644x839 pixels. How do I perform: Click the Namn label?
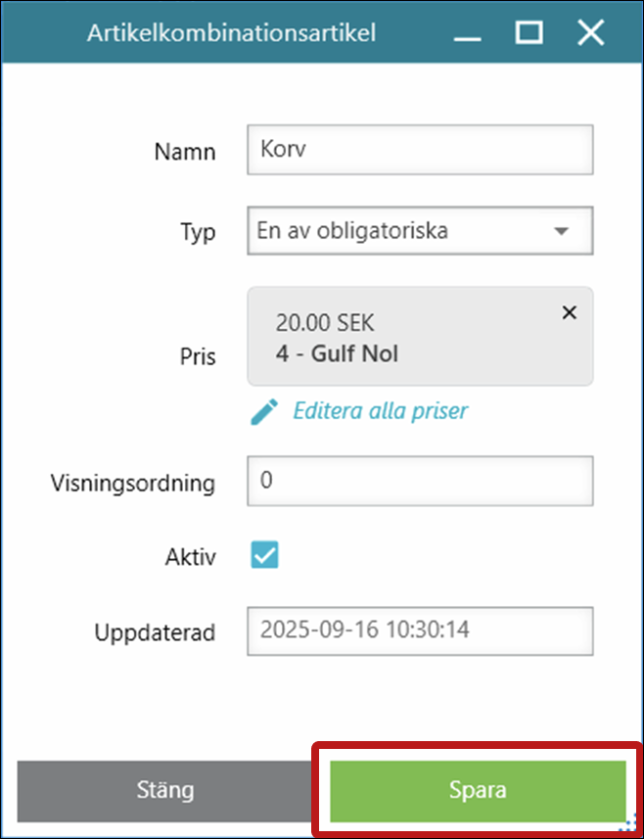click(x=185, y=152)
